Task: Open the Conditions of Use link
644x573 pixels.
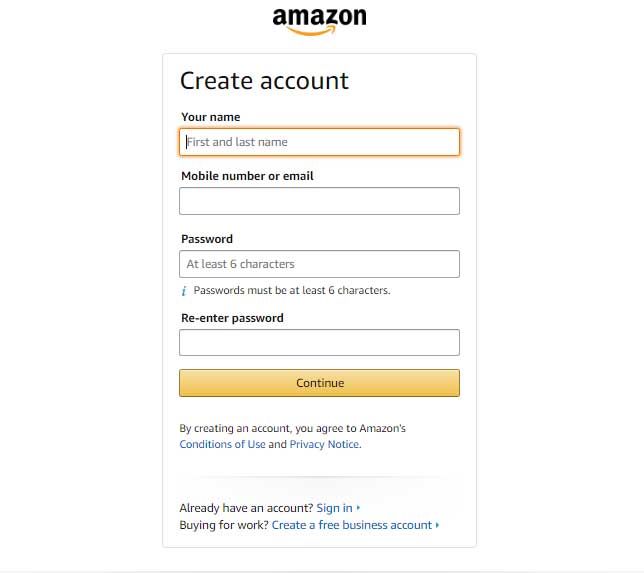Action: point(222,444)
